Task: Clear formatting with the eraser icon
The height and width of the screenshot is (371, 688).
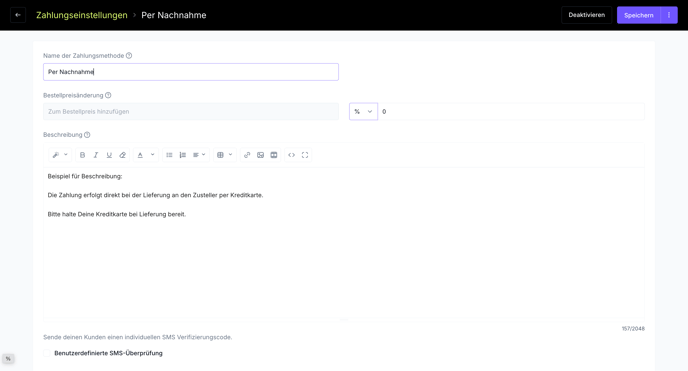Action: point(123,155)
